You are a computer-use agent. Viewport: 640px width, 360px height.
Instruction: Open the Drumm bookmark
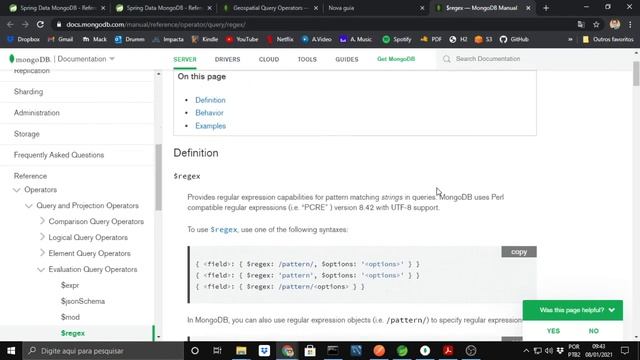(130, 39)
